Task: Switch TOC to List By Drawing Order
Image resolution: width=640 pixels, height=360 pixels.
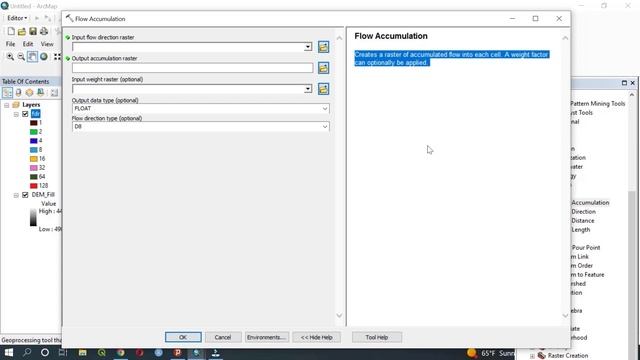Action: 7,93
